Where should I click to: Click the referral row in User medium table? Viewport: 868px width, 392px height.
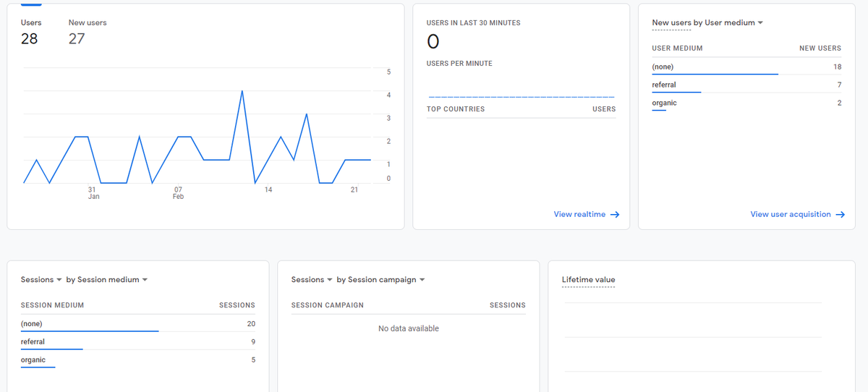coord(746,85)
